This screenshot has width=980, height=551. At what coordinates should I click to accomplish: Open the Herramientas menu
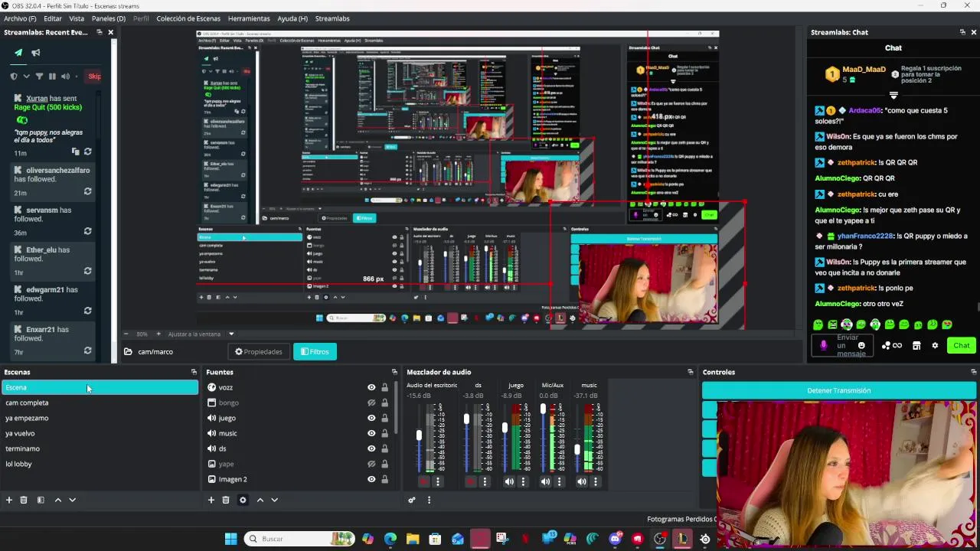click(x=249, y=18)
